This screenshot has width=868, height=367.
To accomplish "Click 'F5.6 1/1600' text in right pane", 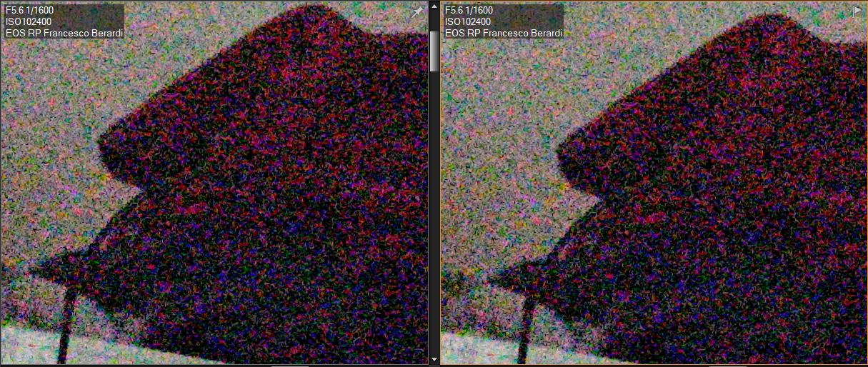I will [x=469, y=10].
